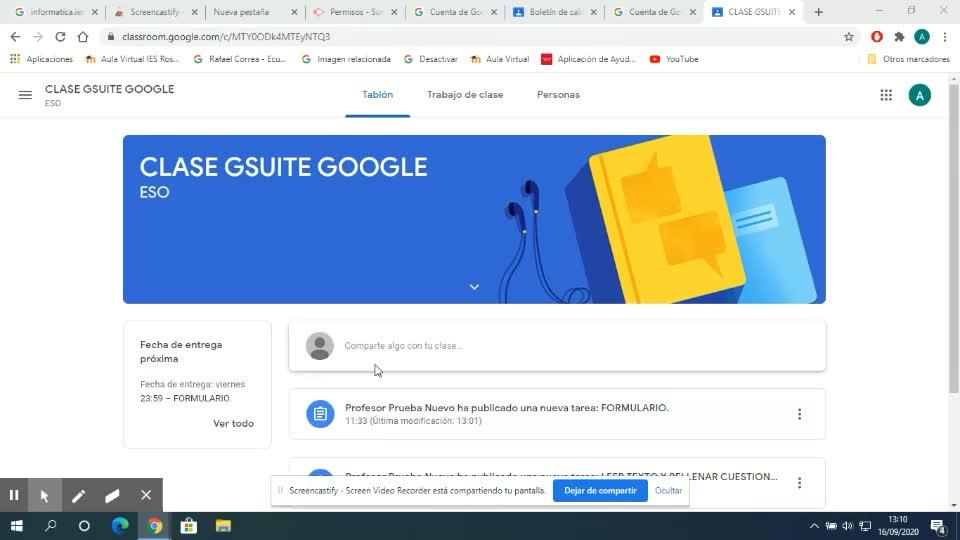Open the Rafael Correa bookmark

(239, 59)
